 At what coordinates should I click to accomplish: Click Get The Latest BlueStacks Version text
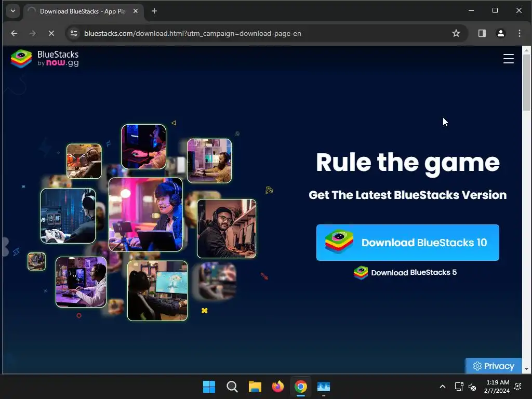tap(407, 195)
